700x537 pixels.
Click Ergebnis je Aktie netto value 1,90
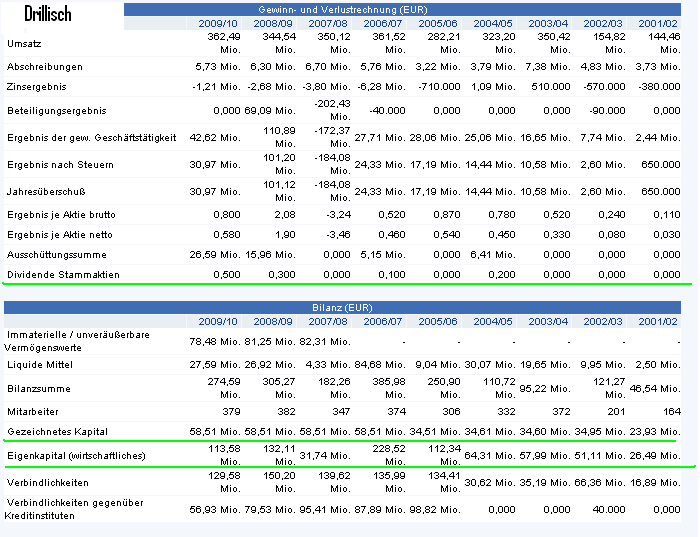[285, 235]
